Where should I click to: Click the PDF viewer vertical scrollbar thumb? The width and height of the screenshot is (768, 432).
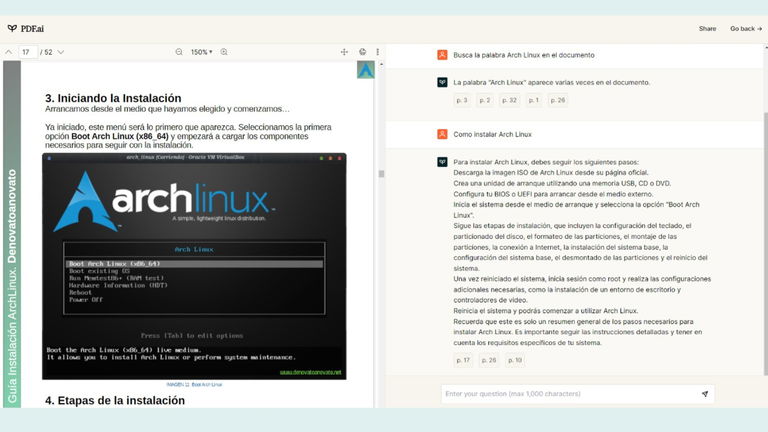tap(381, 174)
